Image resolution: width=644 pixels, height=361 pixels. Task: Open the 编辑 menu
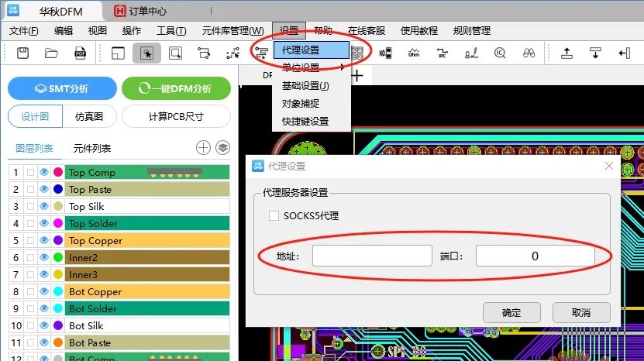click(64, 31)
